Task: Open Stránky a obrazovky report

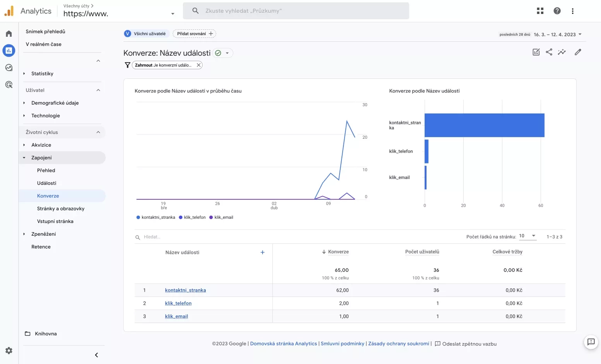Action: pyautogui.click(x=61, y=209)
